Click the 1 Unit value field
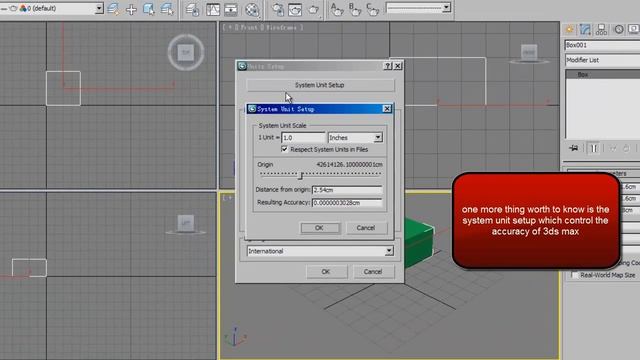 (x=303, y=138)
